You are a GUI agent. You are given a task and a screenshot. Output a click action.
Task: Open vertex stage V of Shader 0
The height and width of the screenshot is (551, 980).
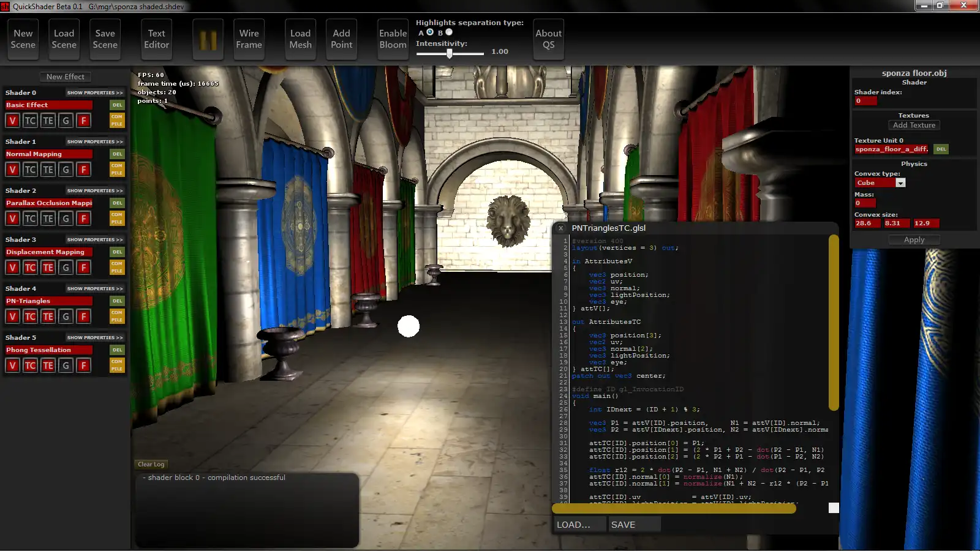pyautogui.click(x=12, y=121)
